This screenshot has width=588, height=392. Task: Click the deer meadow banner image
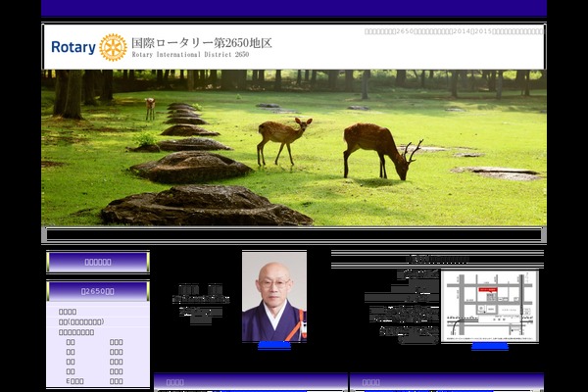tap(294, 147)
